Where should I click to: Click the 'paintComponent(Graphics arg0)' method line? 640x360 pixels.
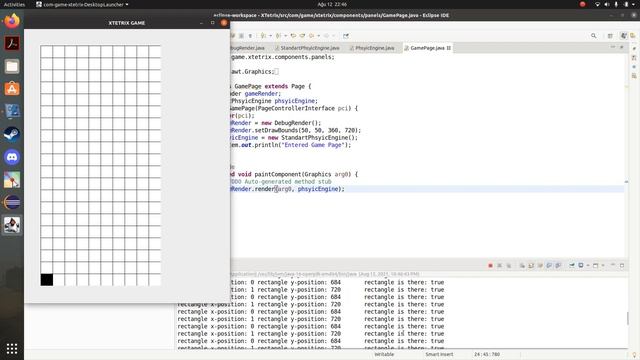pos(294,174)
